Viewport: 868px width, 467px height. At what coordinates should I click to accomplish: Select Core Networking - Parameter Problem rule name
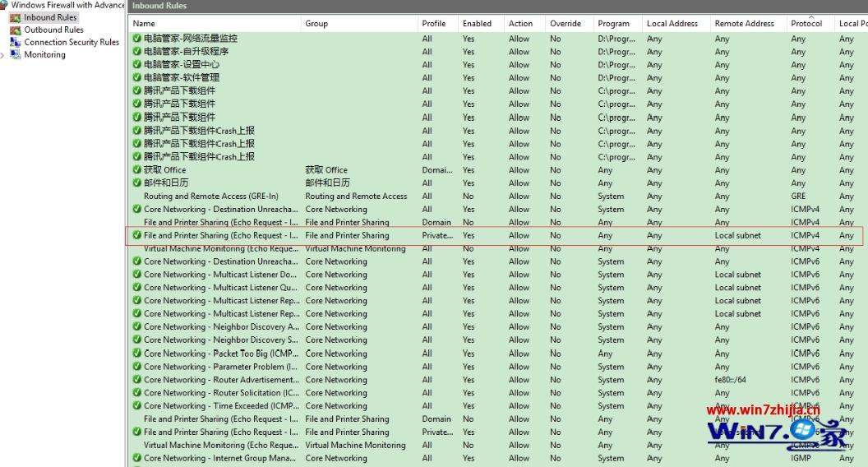[221, 366]
